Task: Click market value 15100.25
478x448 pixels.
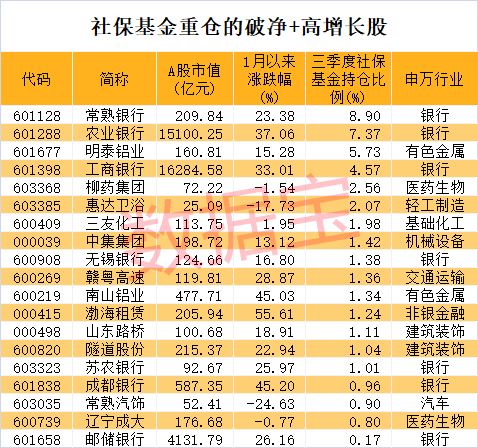Action: (x=191, y=134)
